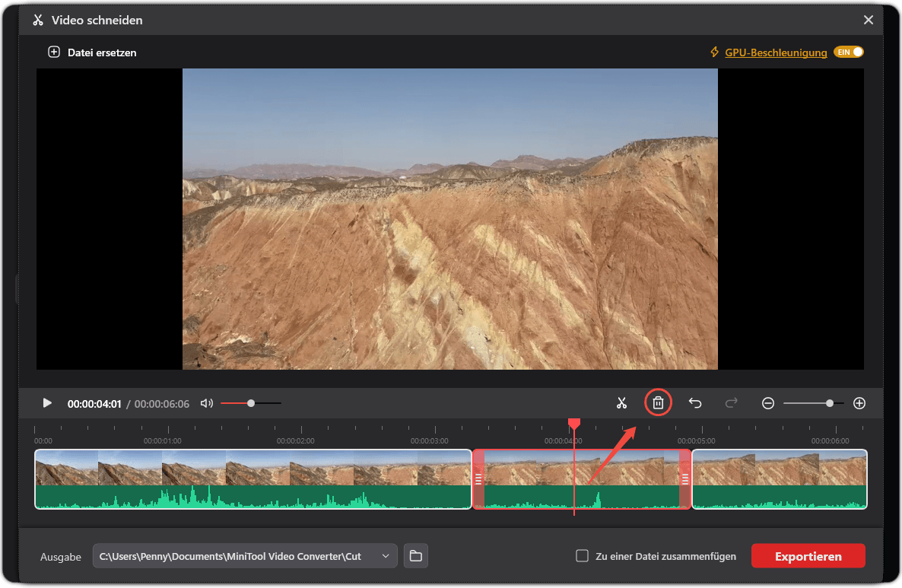902x588 pixels.
Task: Click Datei ersetzen plus icon
Action: pos(53,52)
